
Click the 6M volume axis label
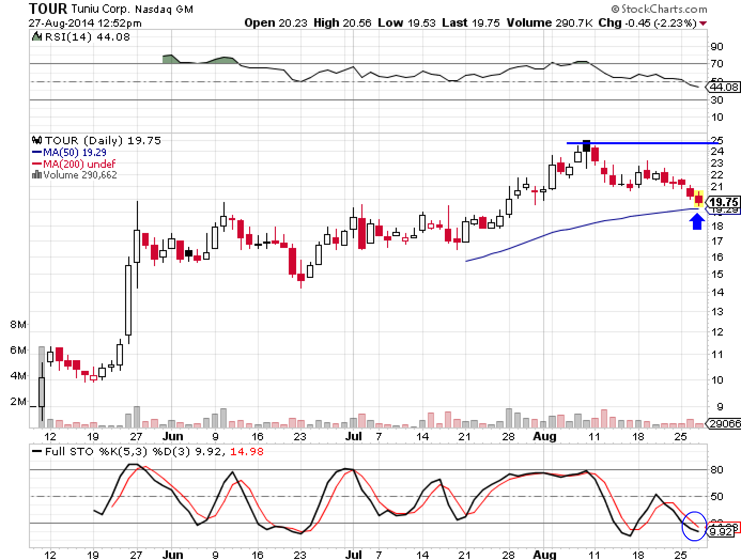[x=18, y=350]
